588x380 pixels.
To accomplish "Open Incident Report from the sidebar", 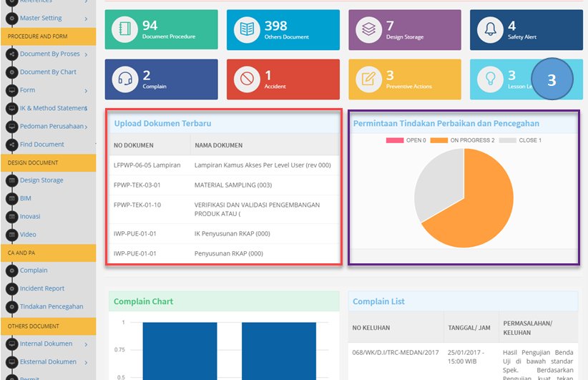I will point(42,288).
